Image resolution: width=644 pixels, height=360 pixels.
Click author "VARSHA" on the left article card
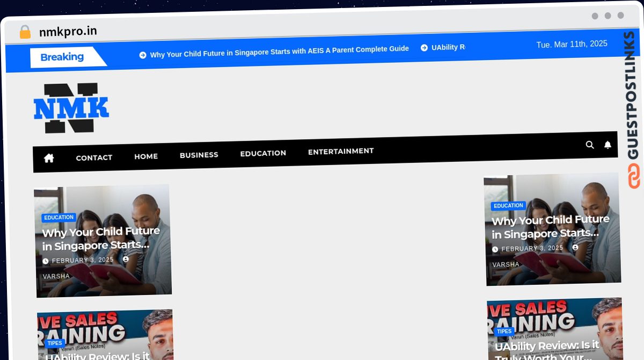click(56, 276)
